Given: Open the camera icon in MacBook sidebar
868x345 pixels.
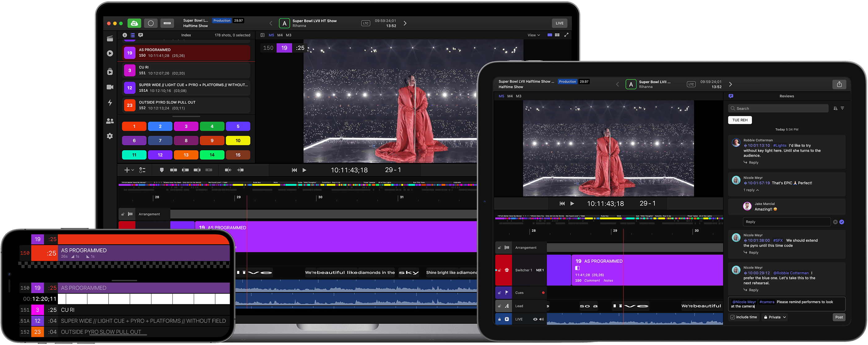Looking at the screenshot, I should pyautogui.click(x=110, y=87).
